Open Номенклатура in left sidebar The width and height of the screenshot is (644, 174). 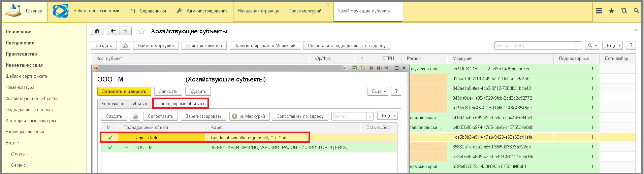coord(20,87)
